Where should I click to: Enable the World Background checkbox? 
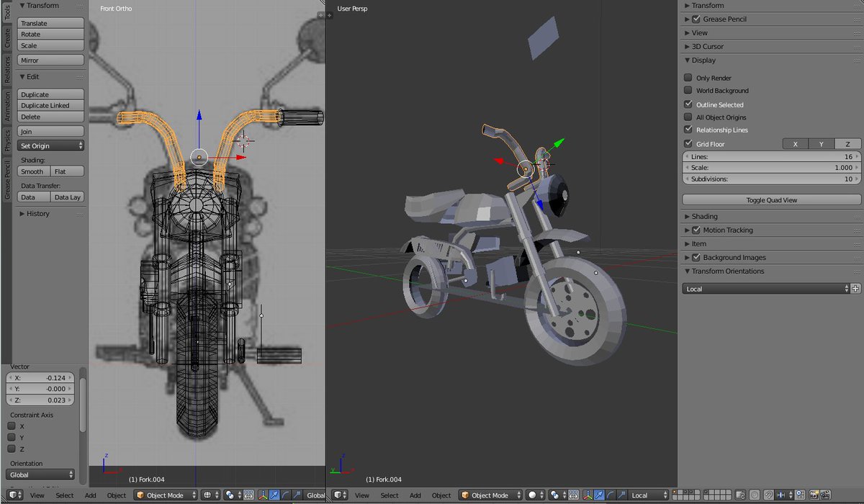click(x=688, y=91)
